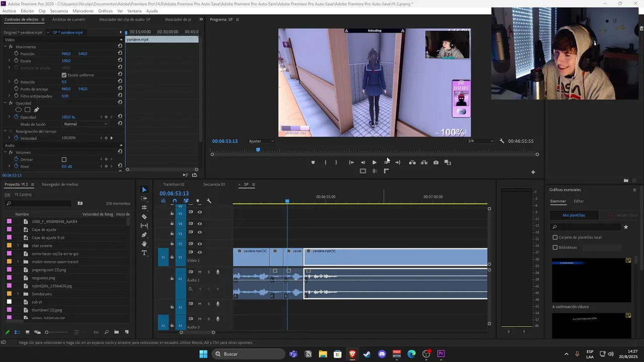Viewport: 644px width, 362px height.
Task: Toggle the Derivar checkbox
Action: 64,159
